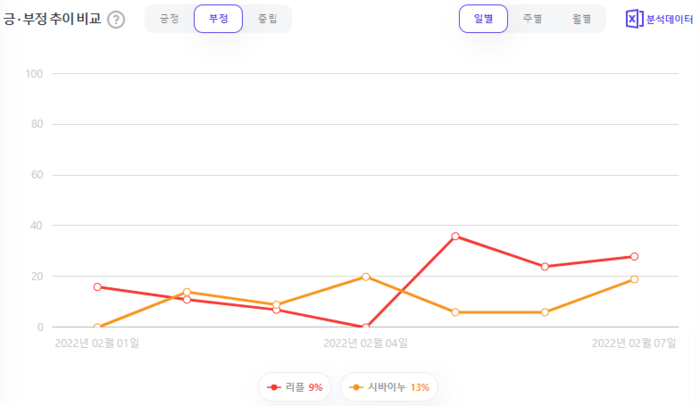700x406 pixels.
Task: Click 리플 peak data point near 36
Action: (x=455, y=236)
